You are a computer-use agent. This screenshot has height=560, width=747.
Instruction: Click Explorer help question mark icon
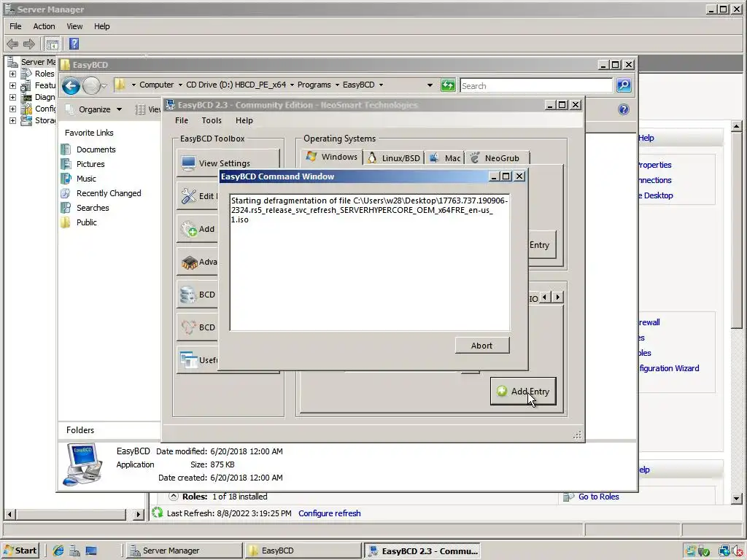pos(623,109)
